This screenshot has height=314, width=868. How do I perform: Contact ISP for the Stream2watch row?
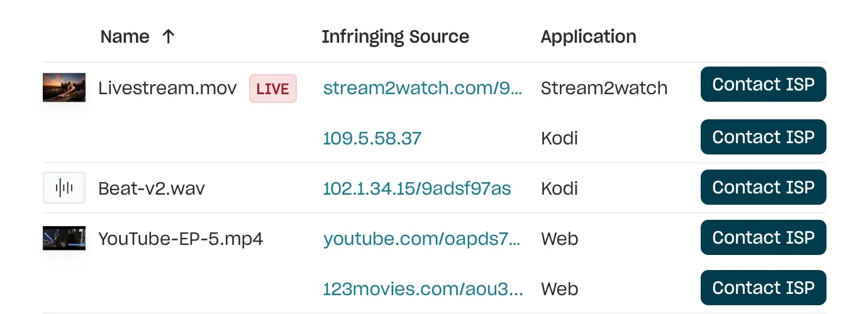[763, 84]
